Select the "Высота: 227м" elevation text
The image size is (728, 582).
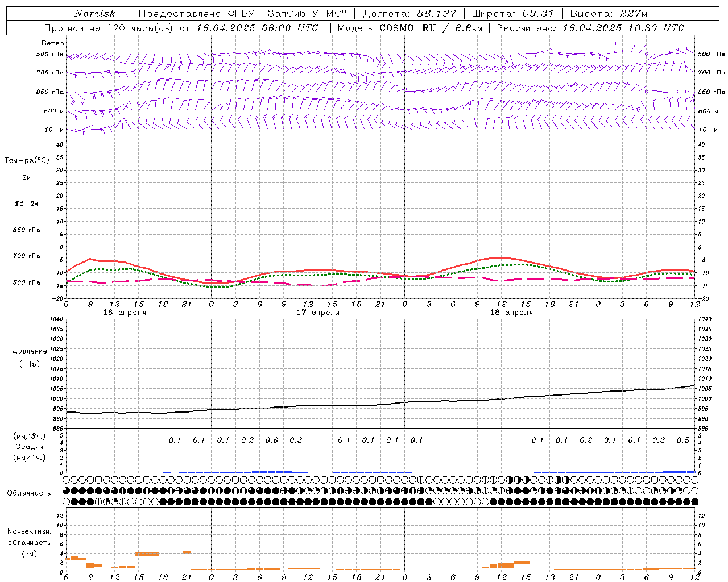[609, 14]
